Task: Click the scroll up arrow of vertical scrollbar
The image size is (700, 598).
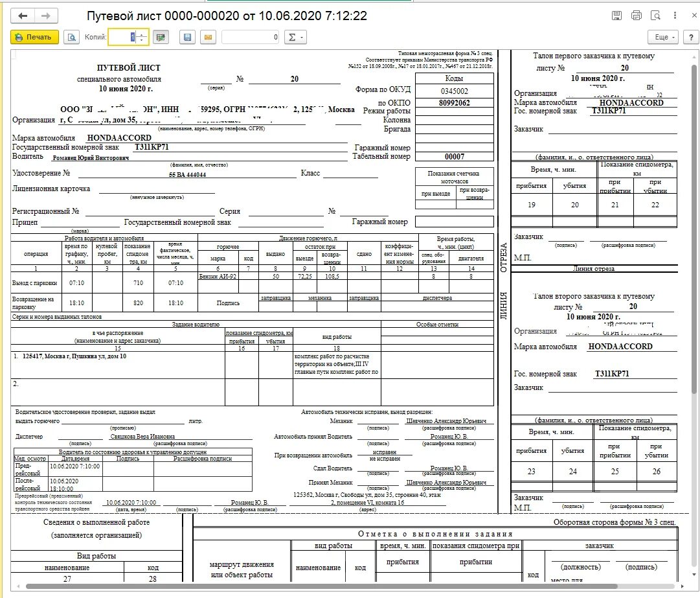Action: (694, 57)
